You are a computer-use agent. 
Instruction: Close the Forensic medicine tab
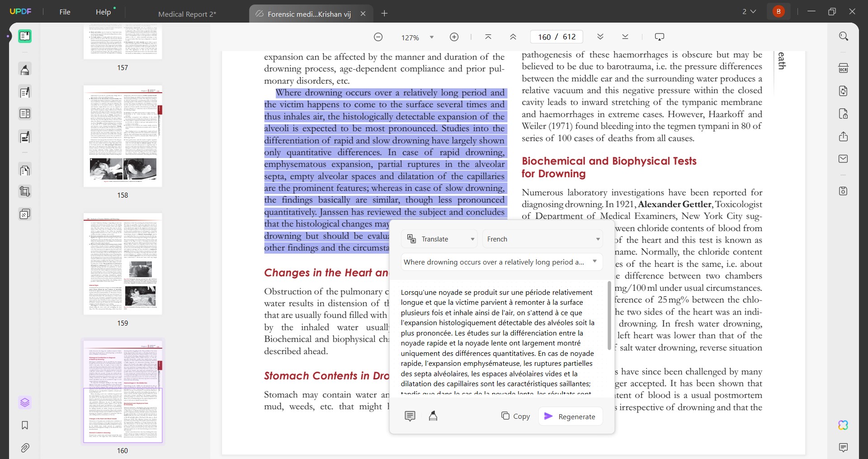[363, 14]
